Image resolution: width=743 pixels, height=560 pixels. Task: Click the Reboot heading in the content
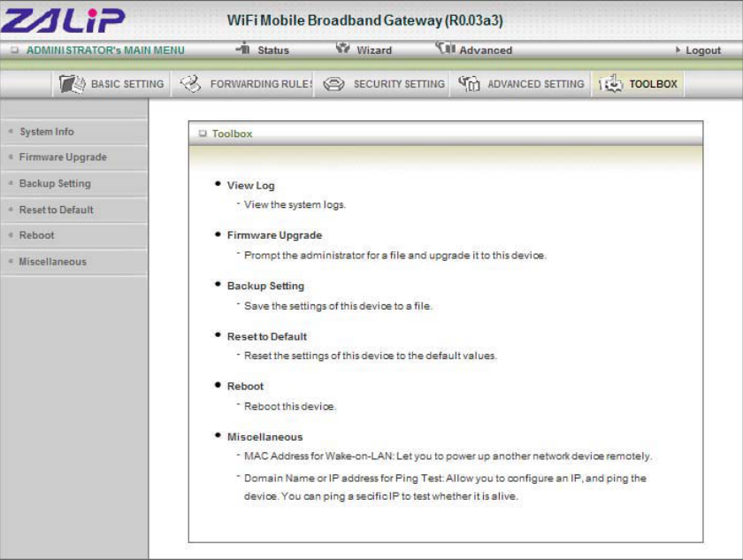click(245, 386)
